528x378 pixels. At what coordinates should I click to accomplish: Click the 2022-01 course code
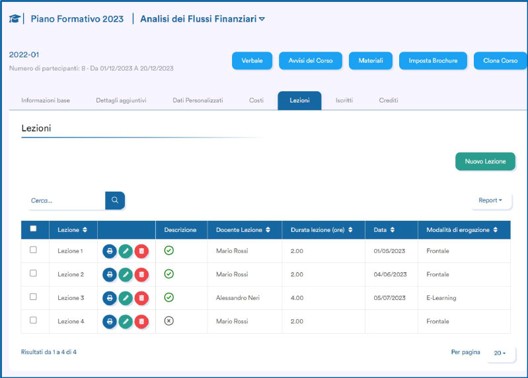click(24, 55)
